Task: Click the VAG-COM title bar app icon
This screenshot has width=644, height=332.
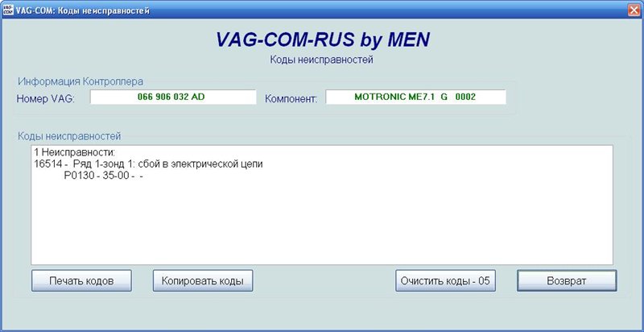Action: click(7, 10)
